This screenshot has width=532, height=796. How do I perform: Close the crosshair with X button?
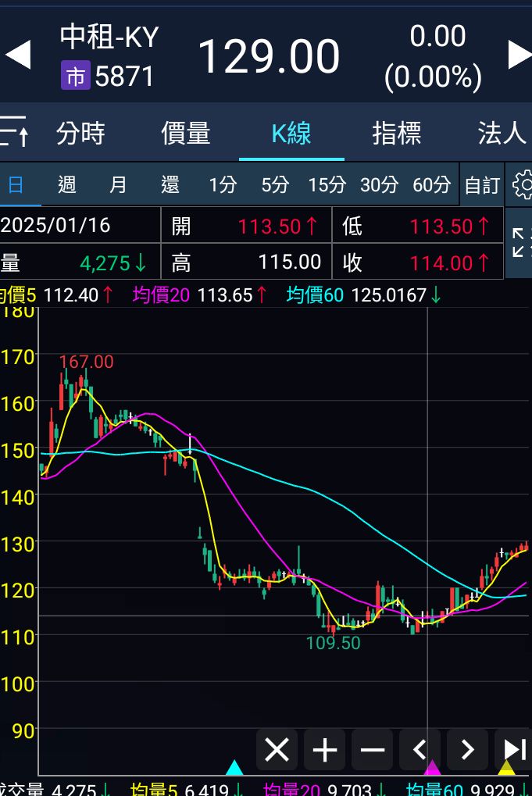pos(277,751)
